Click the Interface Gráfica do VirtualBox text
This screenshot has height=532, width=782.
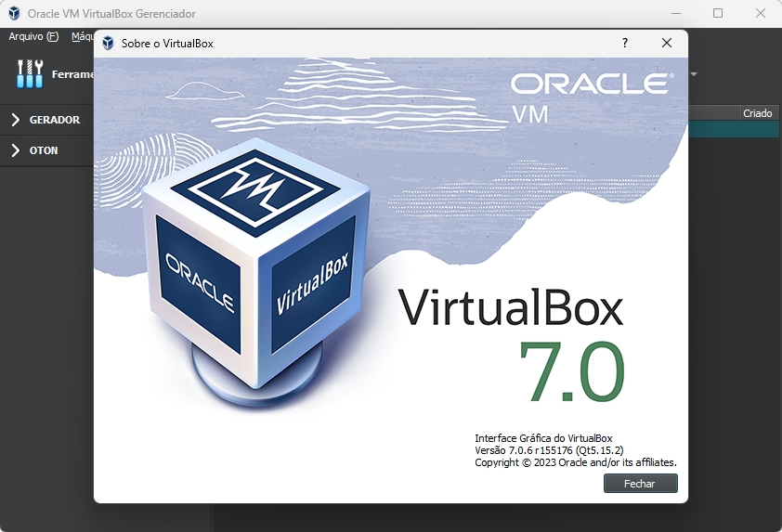543,438
